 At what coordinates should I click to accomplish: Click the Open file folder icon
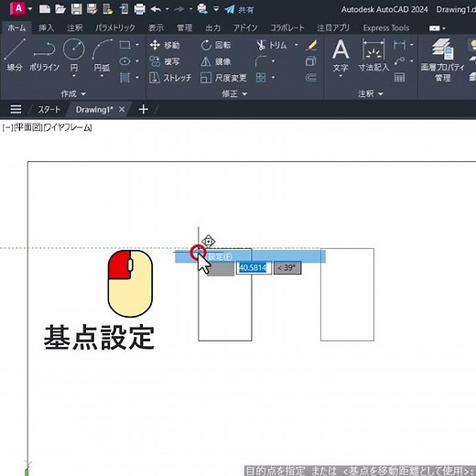(60, 9)
